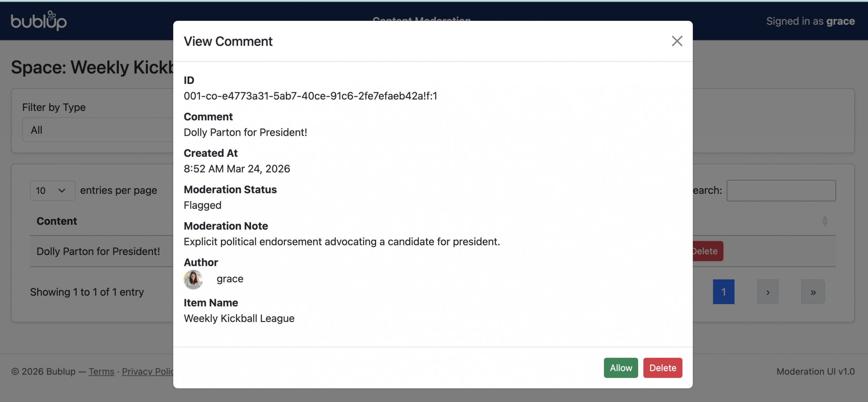Open the Filter by Type dropdown

[98, 130]
